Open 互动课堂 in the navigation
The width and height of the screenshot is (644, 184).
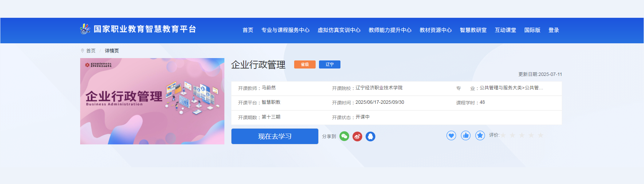[x=505, y=30]
